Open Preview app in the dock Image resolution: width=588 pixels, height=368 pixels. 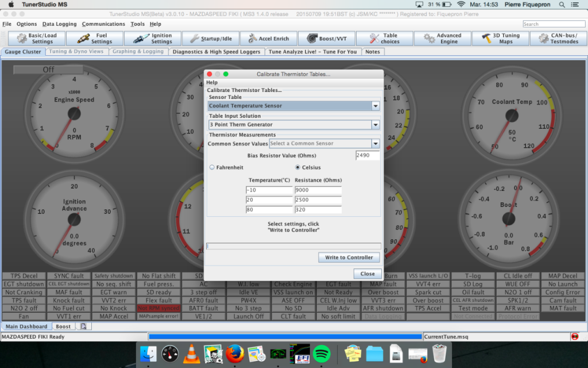[x=213, y=354]
